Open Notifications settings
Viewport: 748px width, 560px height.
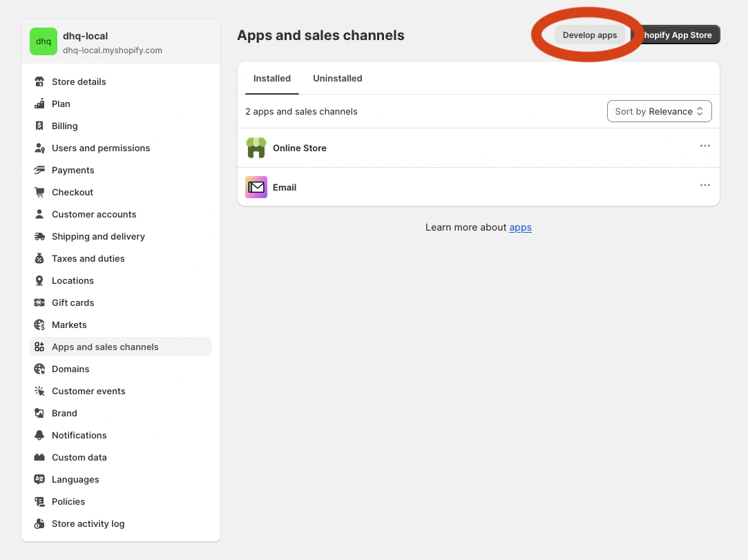121,435
